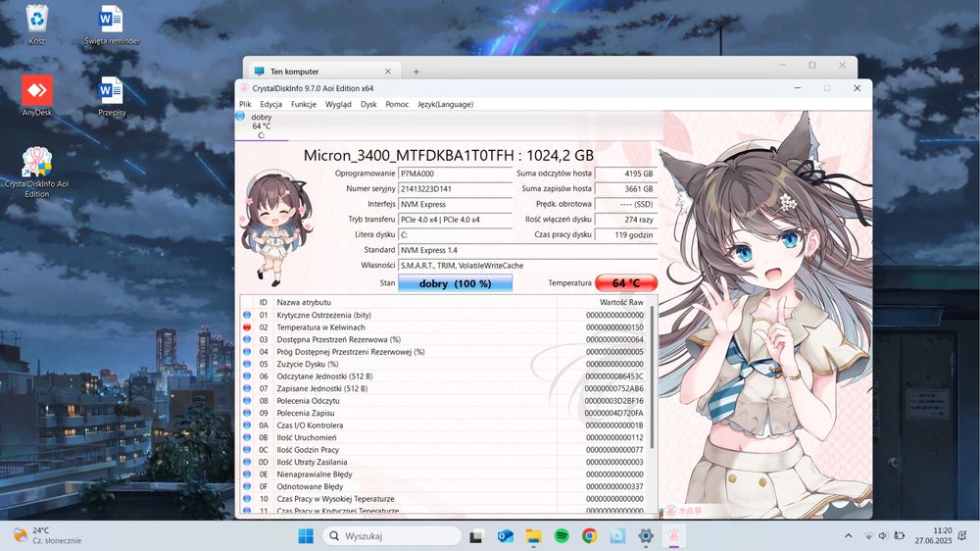Open the Język(Language) menu

446,105
